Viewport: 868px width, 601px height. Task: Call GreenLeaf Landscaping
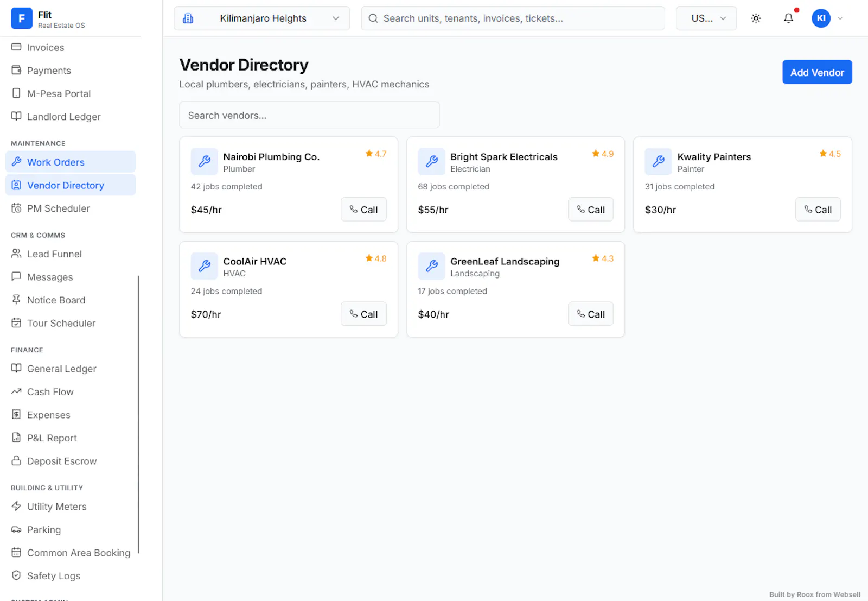tap(590, 314)
